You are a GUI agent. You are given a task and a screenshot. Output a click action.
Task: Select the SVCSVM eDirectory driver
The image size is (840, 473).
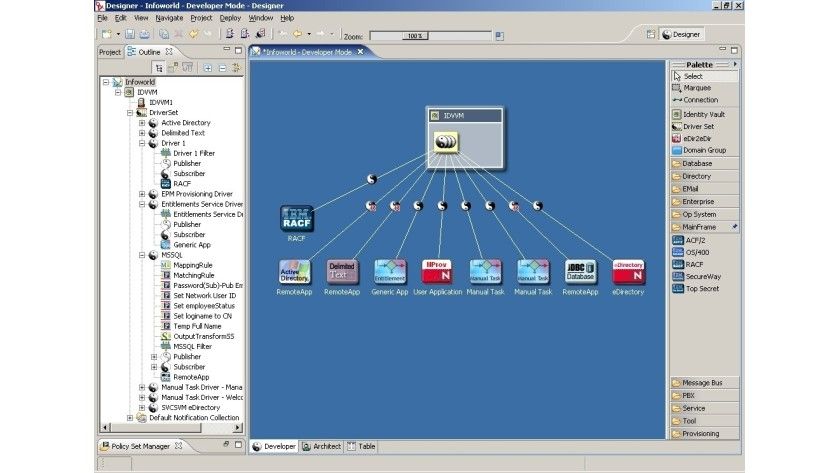pos(185,408)
